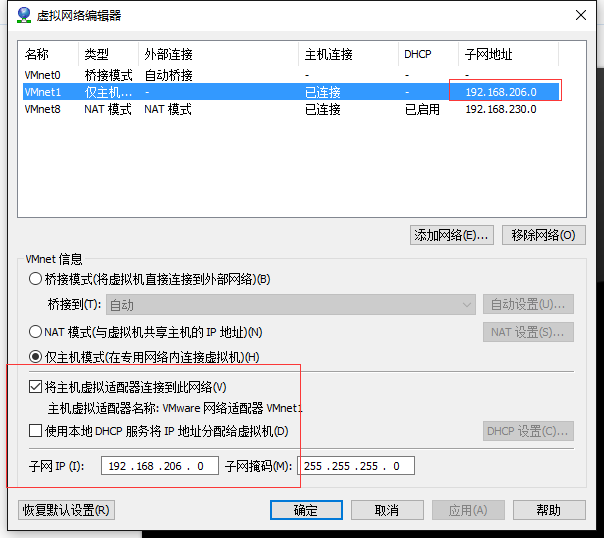Click 已启用 DHCP cell for VMnet8
The height and width of the screenshot is (538, 604).
pos(422,109)
